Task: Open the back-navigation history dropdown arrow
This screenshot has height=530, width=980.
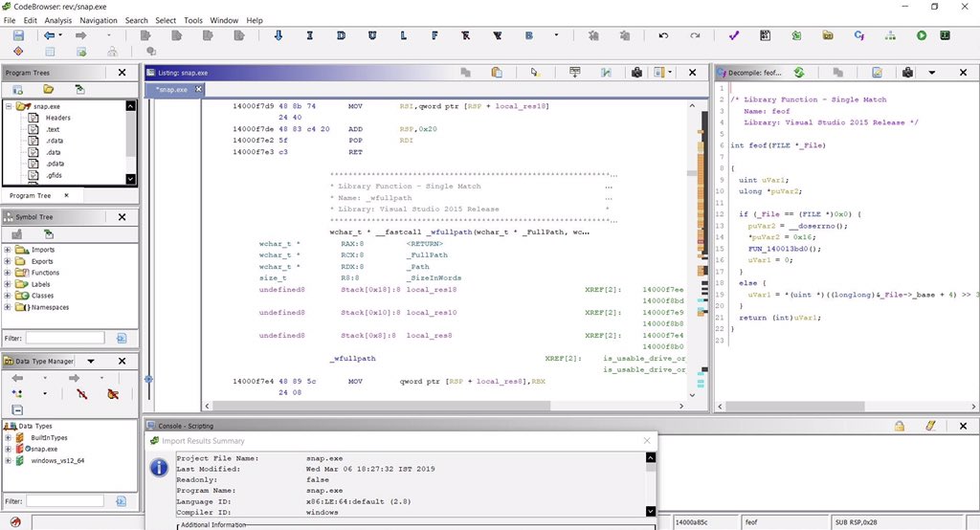Action: point(60,35)
